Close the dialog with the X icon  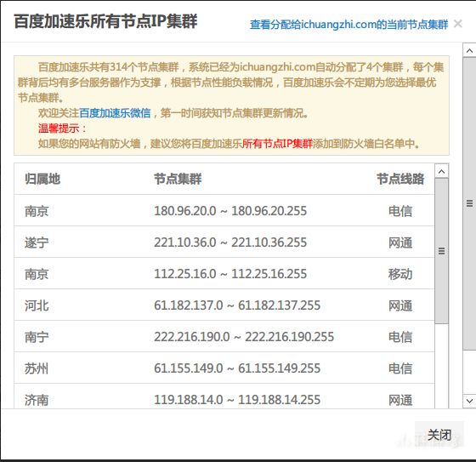458,24
